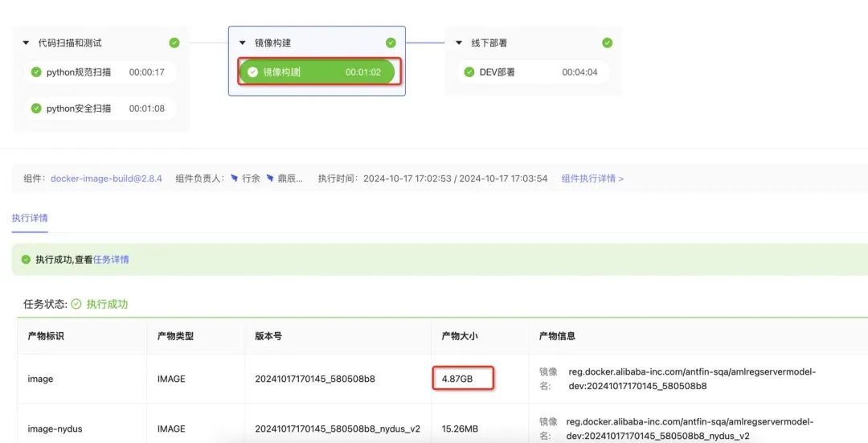868x443 pixels.
Task: Collapse the 镜像构建 stage
Action: [243, 43]
